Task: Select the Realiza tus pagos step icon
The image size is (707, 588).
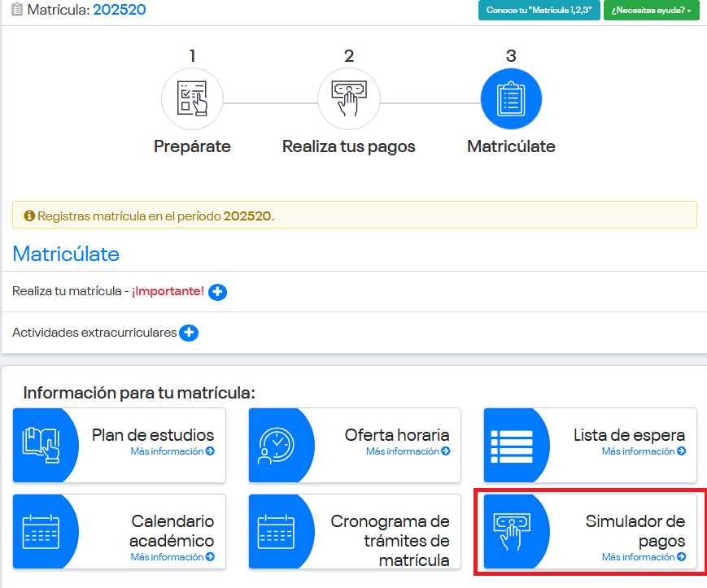Action: click(x=348, y=99)
